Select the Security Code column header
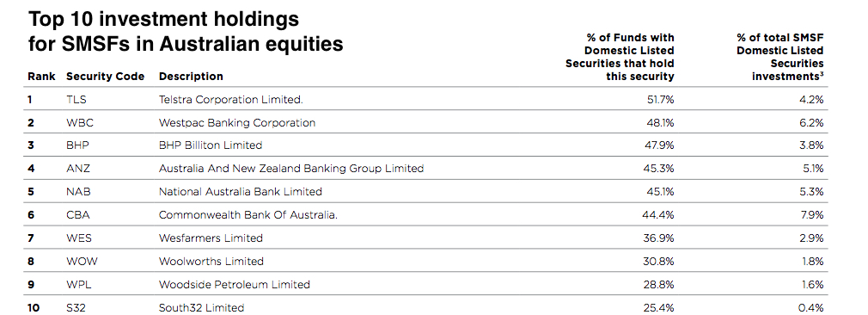This screenshot has height=315, width=868. [x=105, y=77]
